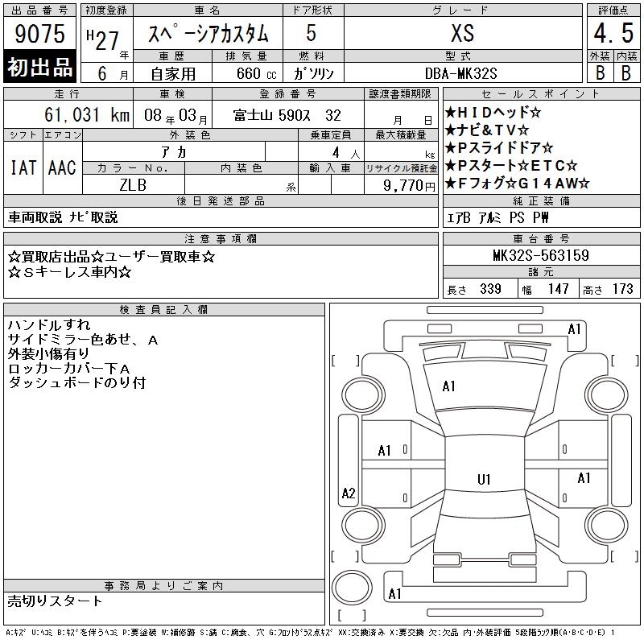Viewport: 644px width, 644px height.
Task: Select the sales point ★Pスライドドア☆
Action: (499, 147)
